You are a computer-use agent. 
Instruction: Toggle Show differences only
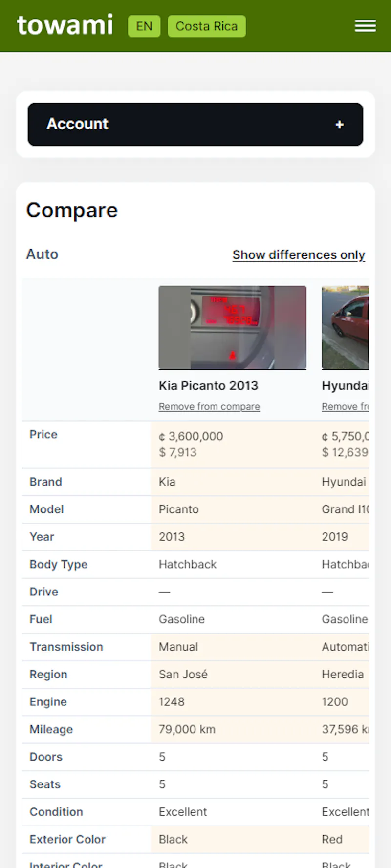click(299, 254)
